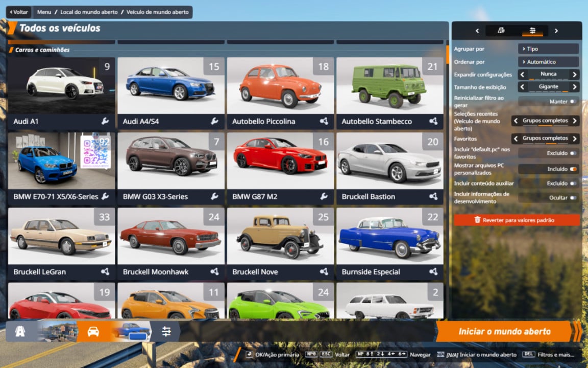
Task: Click the Voltar button at top left
Action: [x=19, y=12]
